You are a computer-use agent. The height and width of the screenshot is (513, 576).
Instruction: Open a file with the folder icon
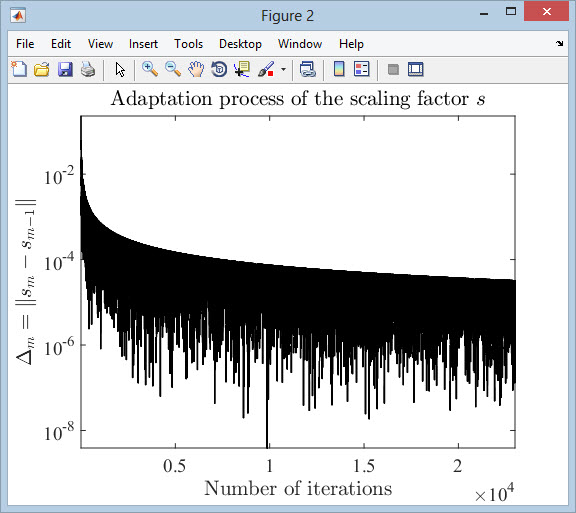(x=42, y=69)
